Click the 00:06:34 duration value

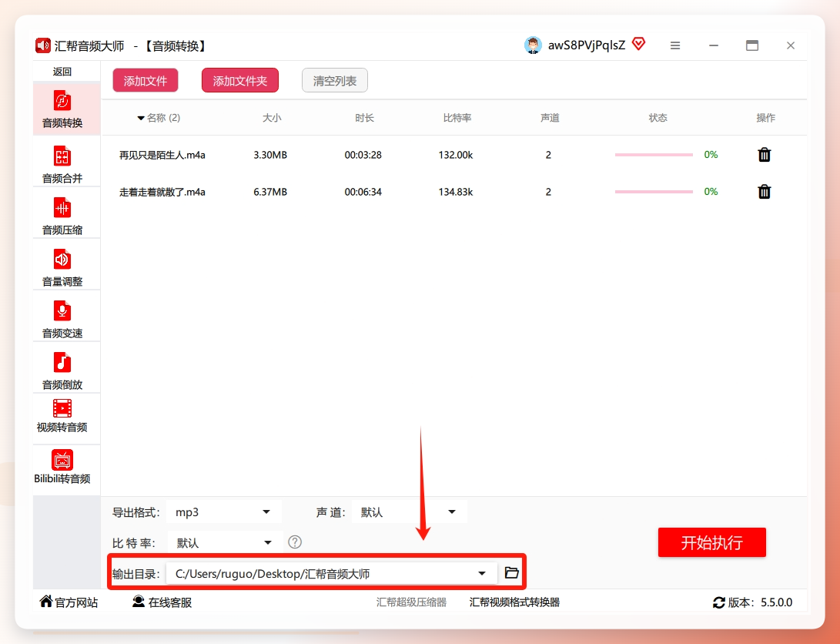click(x=363, y=193)
